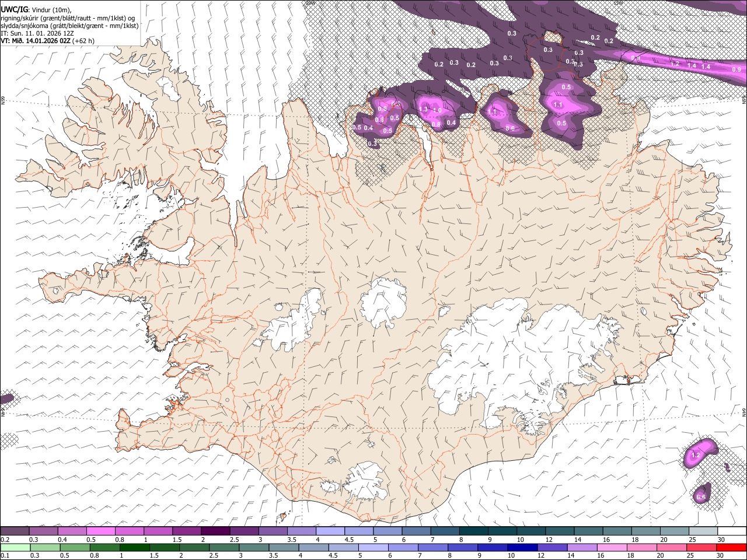747x560 pixels.
Task: Select the white 30 swatch on upper scale
Action: [732, 531]
